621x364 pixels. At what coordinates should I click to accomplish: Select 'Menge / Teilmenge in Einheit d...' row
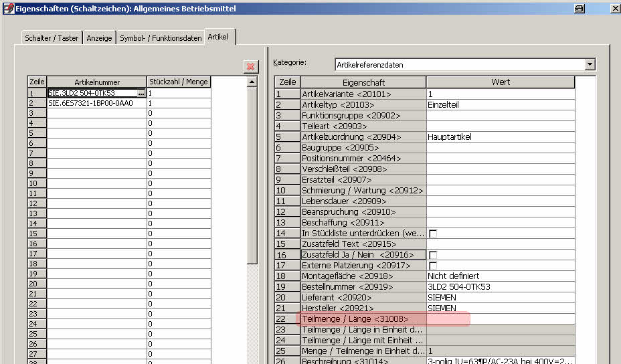[363, 351]
